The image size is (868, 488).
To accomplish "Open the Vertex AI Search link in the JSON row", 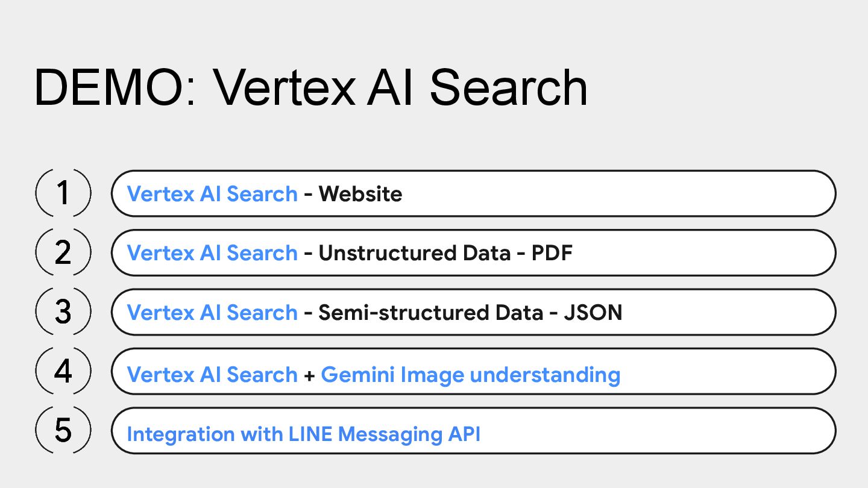I will [212, 313].
